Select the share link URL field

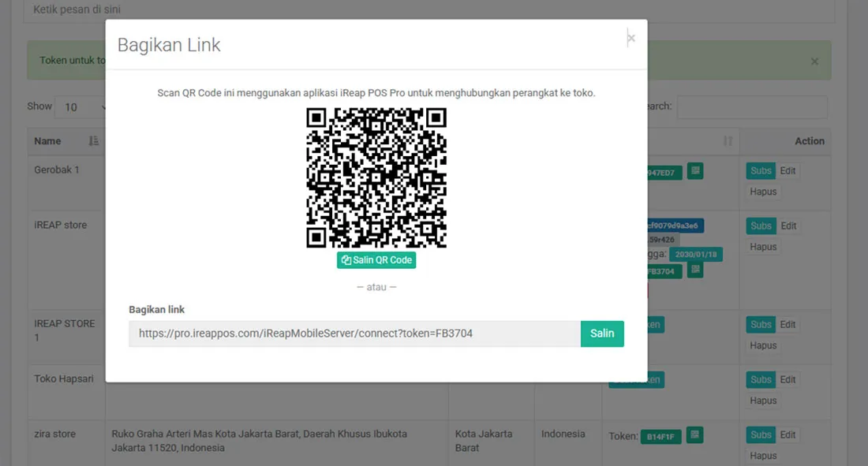355,334
